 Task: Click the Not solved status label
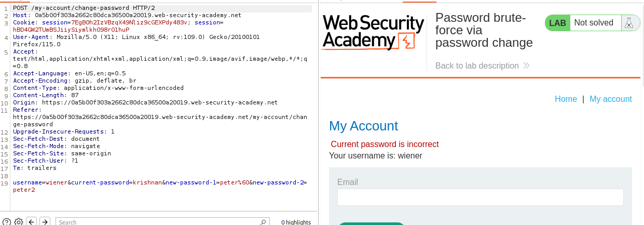594,23
